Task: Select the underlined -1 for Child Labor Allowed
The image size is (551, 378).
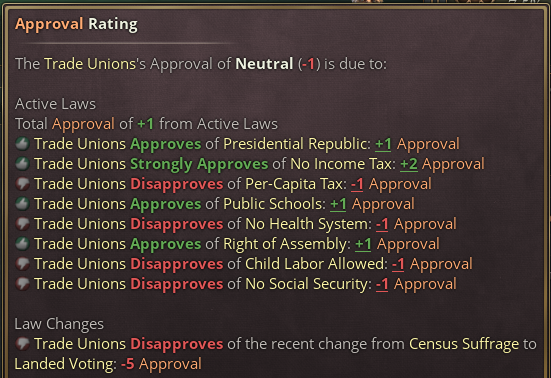Action: pyautogui.click(x=398, y=265)
